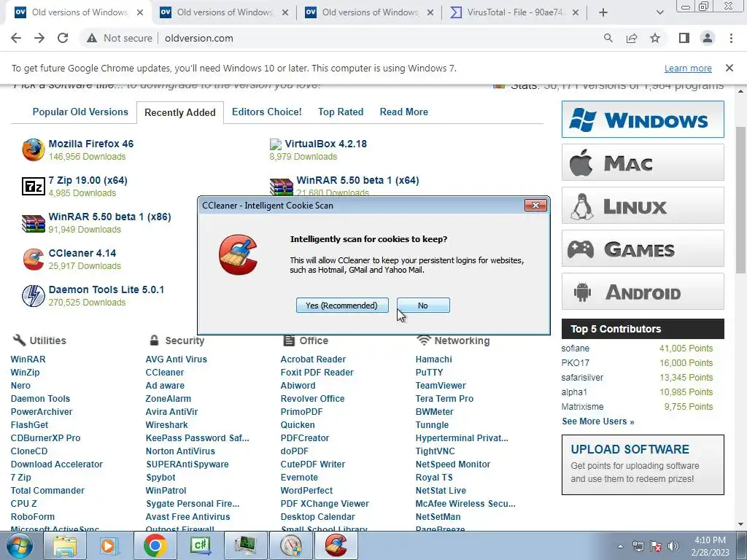The image size is (747, 560).
Task: Switch to the VirusTotal tab
Action: coord(515,12)
